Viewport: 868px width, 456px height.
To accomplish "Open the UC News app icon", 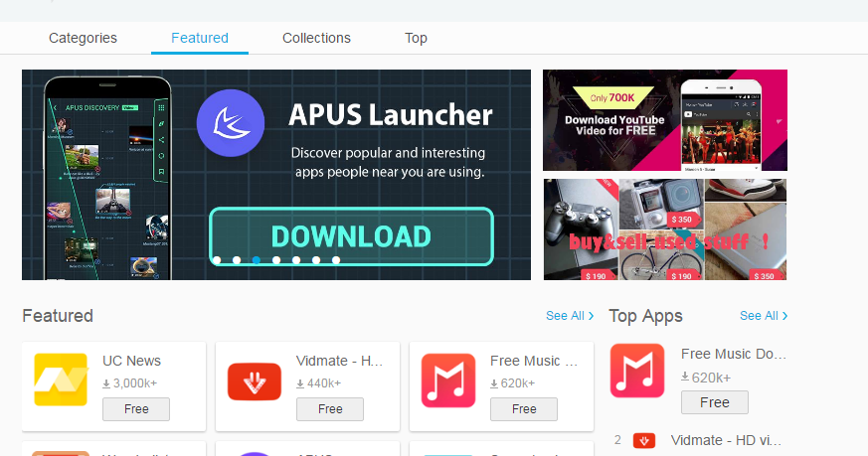I will coord(61,380).
